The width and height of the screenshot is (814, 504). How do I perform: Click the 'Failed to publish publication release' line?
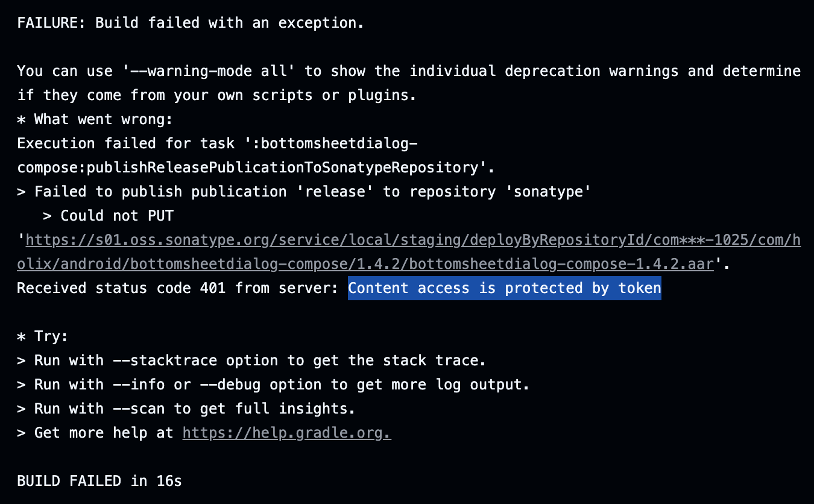coord(304,192)
